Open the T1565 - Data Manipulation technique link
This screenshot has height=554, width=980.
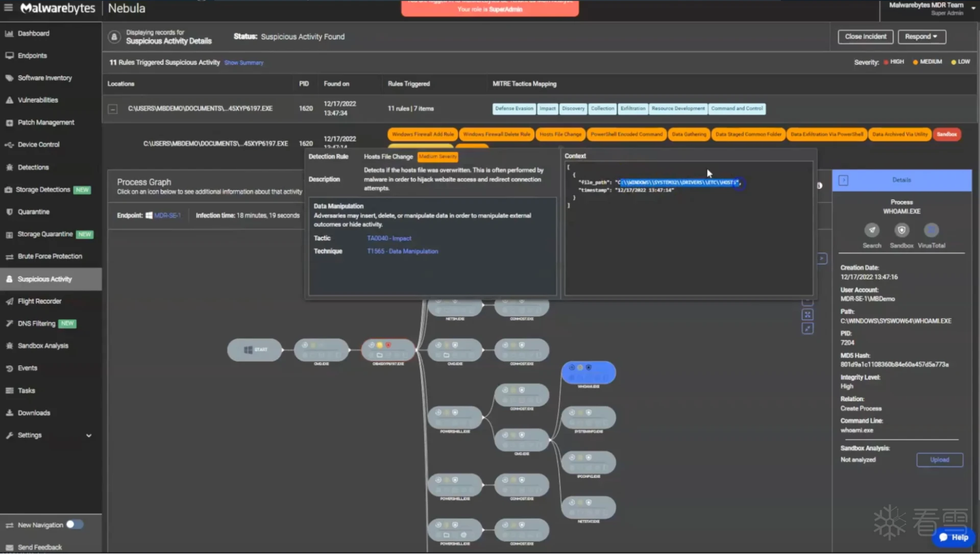pyautogui.click(x=402, y=251)
